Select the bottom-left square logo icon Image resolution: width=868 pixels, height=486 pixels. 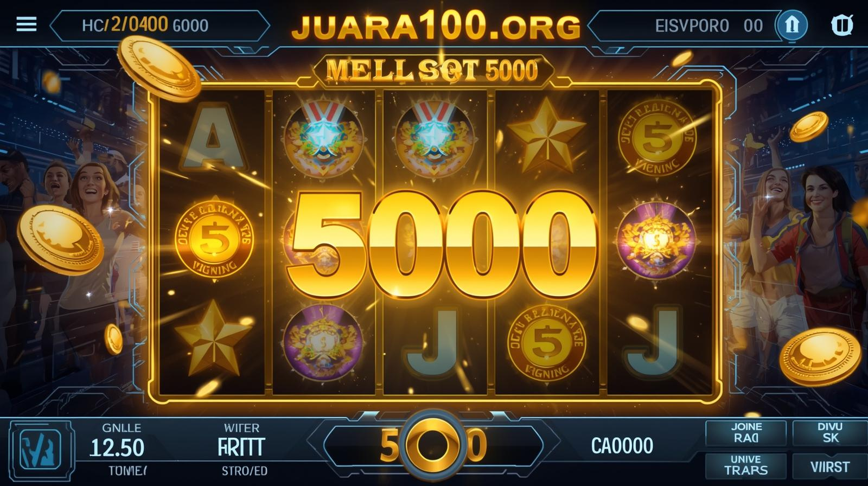41,450
